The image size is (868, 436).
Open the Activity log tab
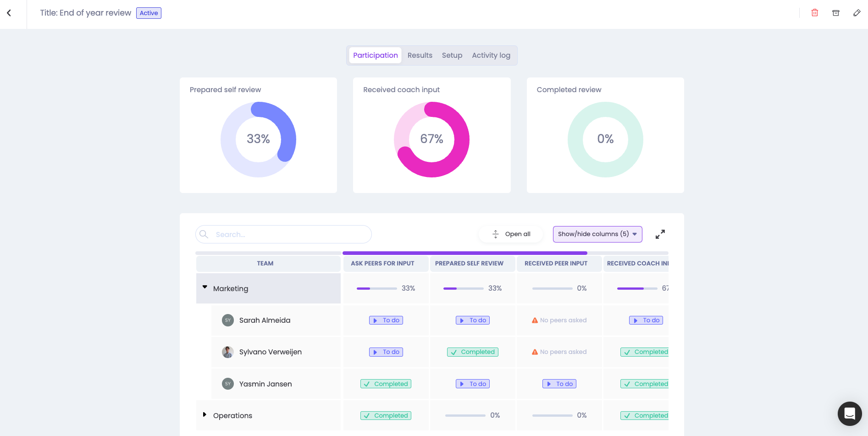491,55
